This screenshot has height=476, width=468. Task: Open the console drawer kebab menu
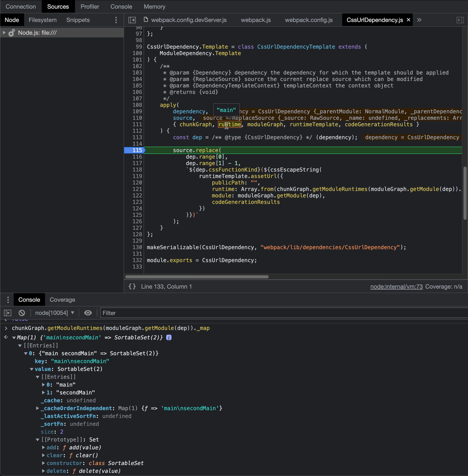[8, 300]
